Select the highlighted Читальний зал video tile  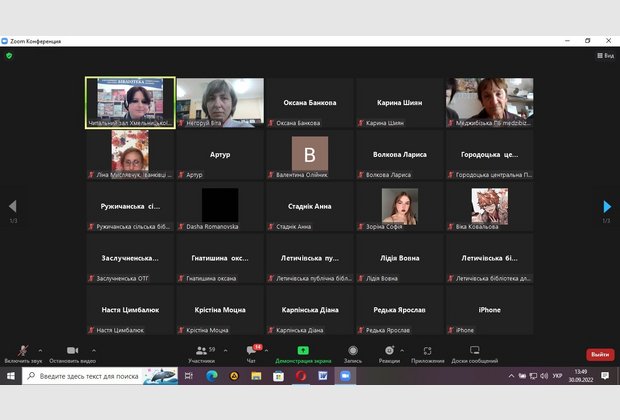[130, 102]
